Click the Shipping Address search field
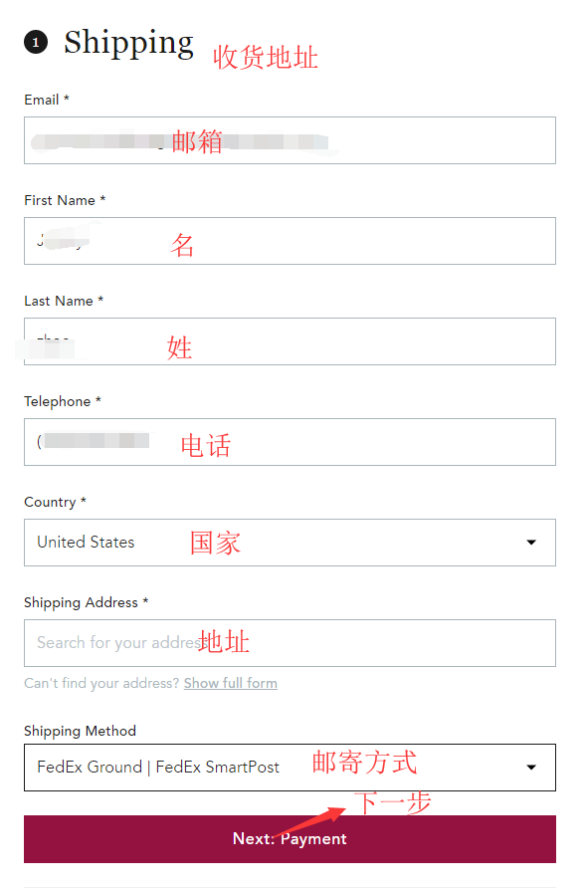 [289, 643]
